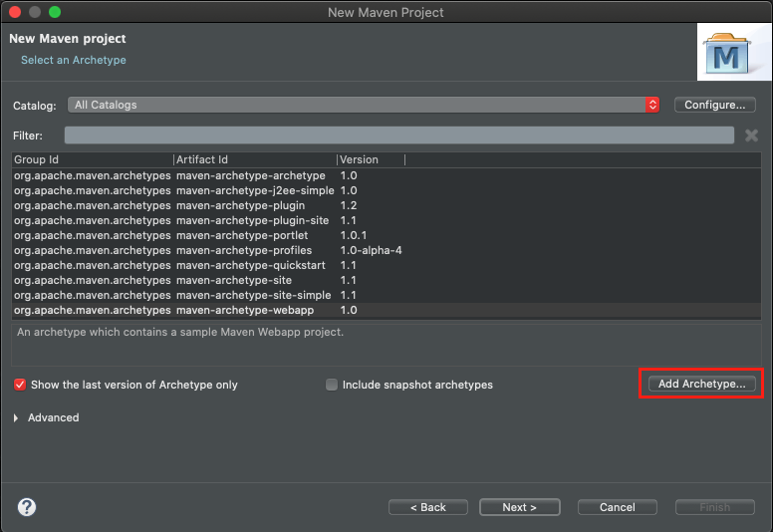Click the disabled Finish button
This screenshot has width=773, height=532.
[715, 507]
